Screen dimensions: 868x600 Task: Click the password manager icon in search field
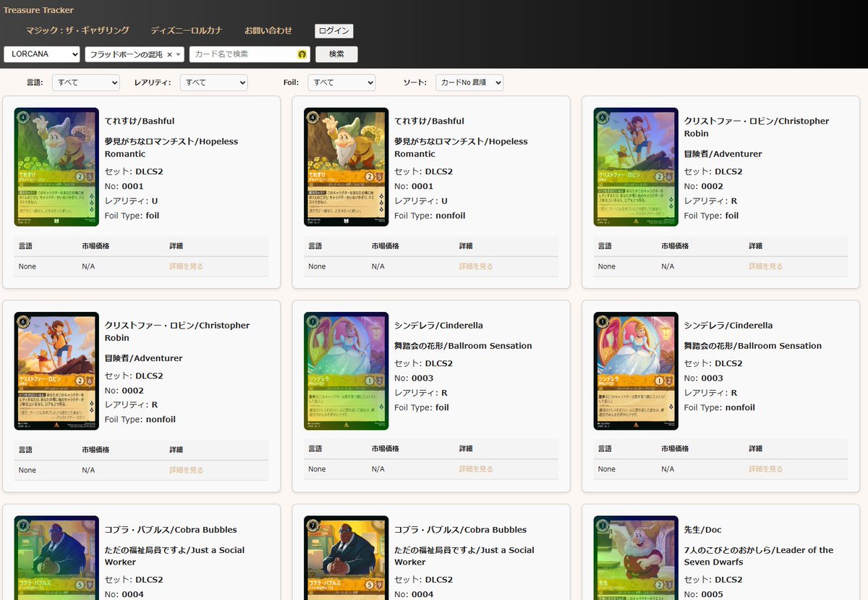point(302,54)
